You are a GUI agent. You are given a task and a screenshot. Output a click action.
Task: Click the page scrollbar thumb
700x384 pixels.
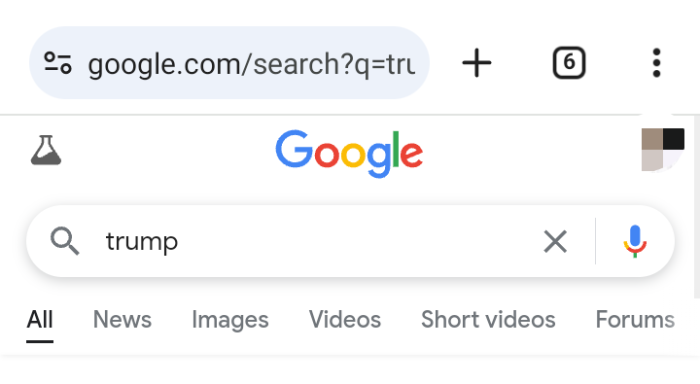697,206
